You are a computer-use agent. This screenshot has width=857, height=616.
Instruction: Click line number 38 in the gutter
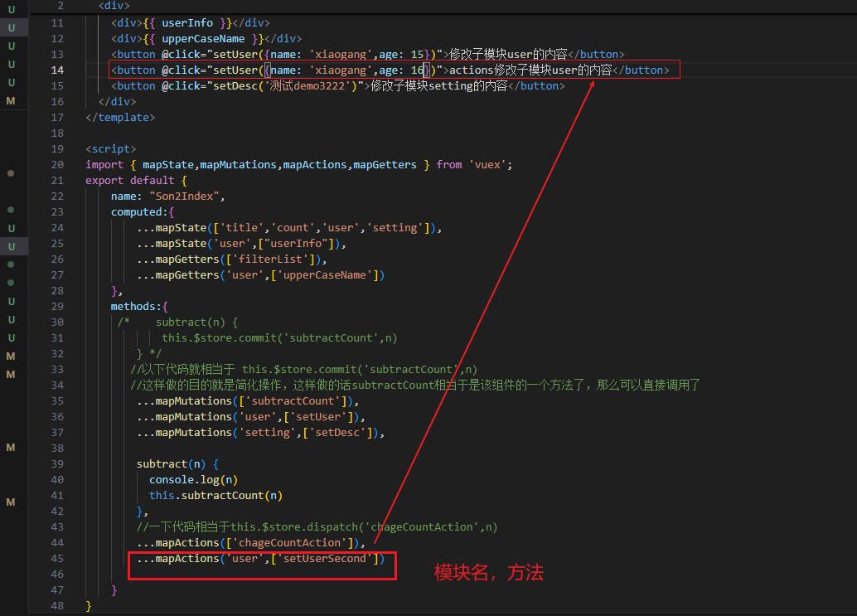57,449
